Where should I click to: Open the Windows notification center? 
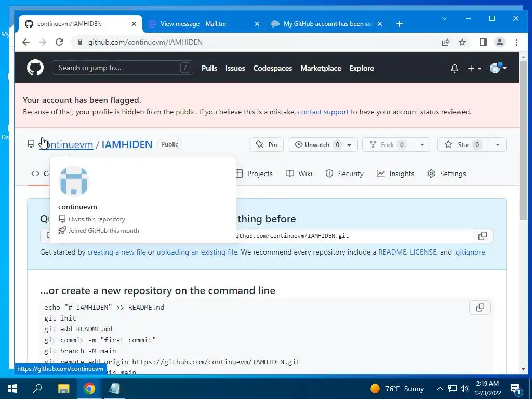click(x=515, y=389)
